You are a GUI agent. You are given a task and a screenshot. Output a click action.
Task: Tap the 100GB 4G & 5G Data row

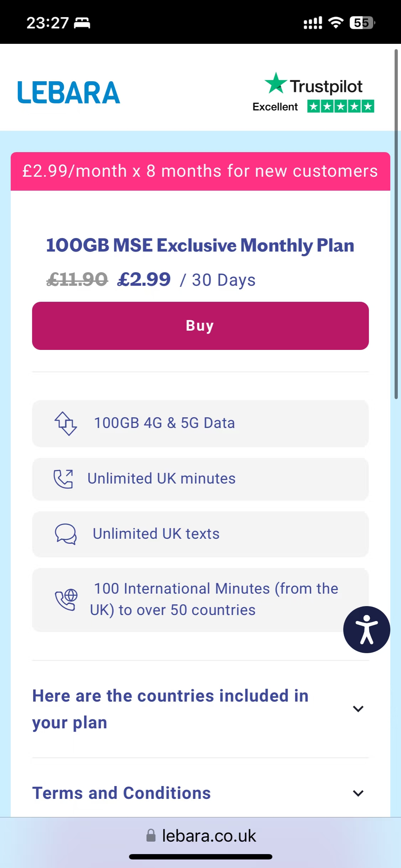(x=200, y=423)
